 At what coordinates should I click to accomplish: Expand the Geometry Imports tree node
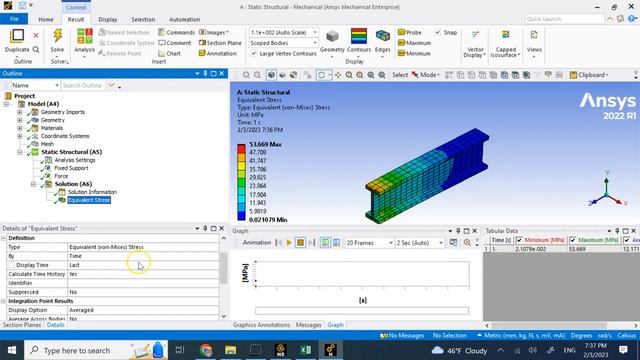[20, 112]
